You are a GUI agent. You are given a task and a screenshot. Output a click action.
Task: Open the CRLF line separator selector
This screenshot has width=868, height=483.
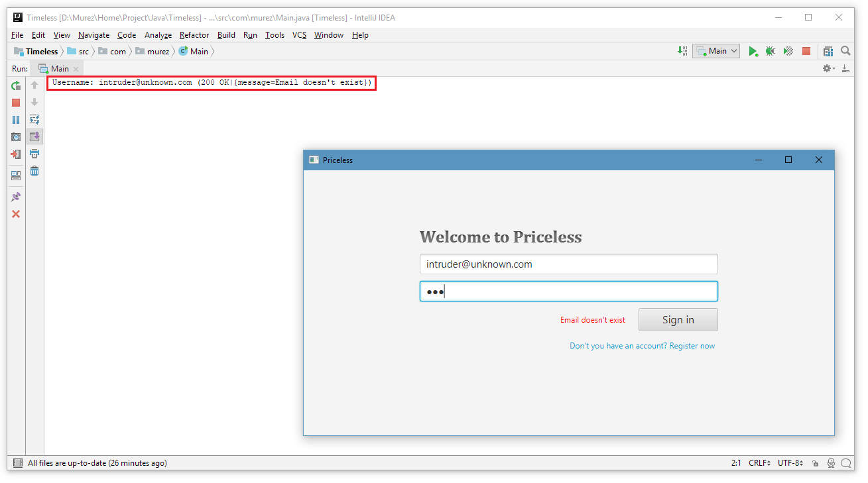pyautogui.click(x=760, y=463)
